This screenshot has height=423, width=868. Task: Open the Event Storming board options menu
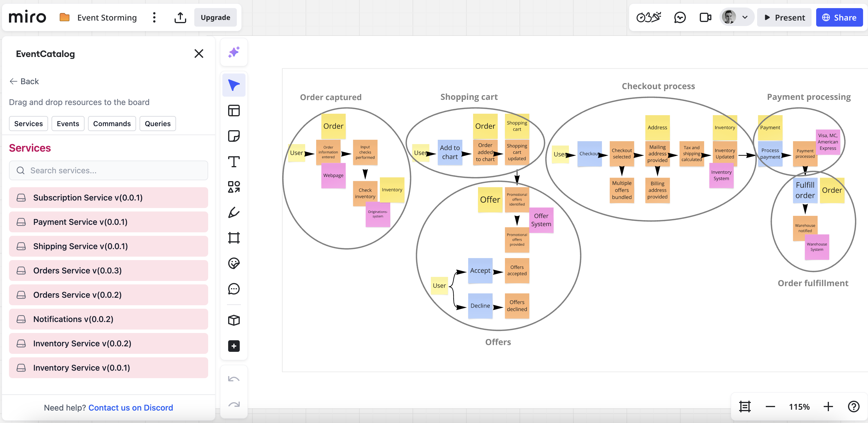click(x=154, y=17)
